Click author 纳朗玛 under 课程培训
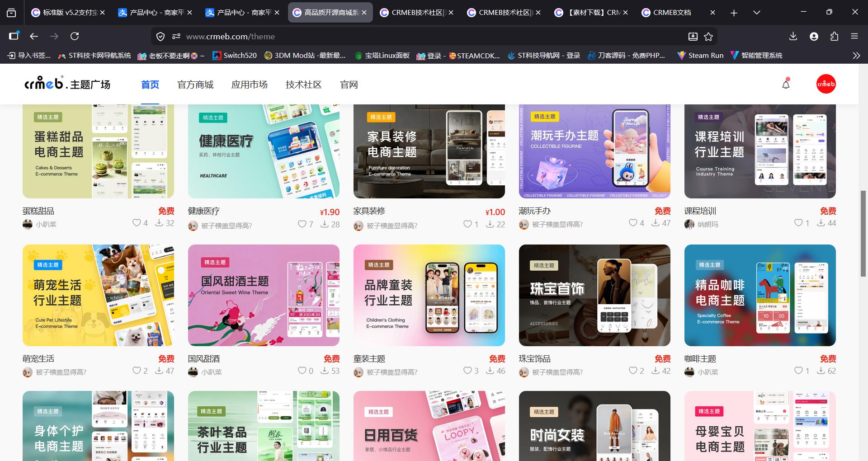 tap(707, 224)
